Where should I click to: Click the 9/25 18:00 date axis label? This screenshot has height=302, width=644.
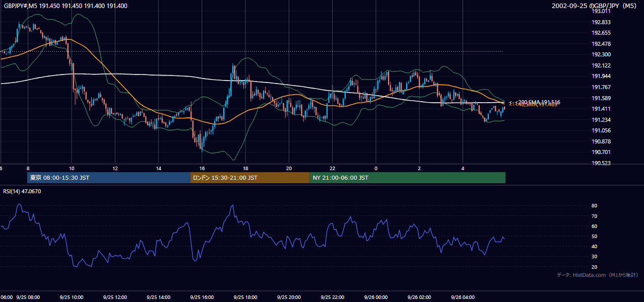(245, 297)
